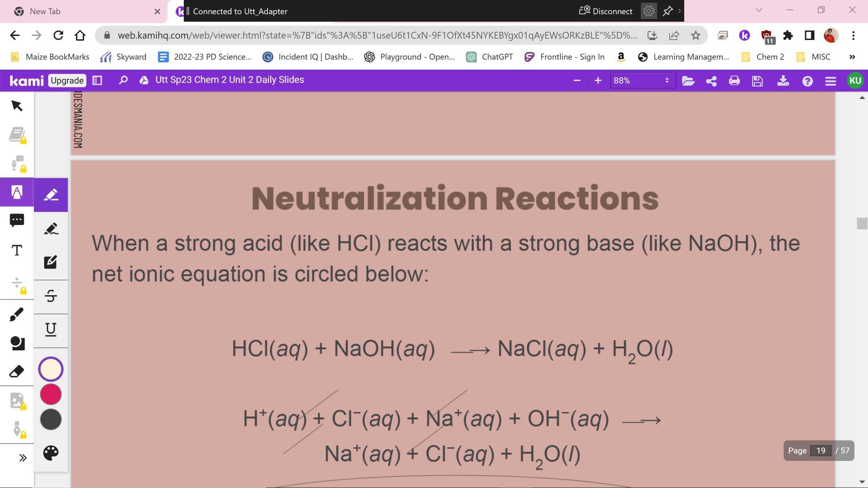
Task: Select the Strikethrough markup tool
Action: (51, 296)
